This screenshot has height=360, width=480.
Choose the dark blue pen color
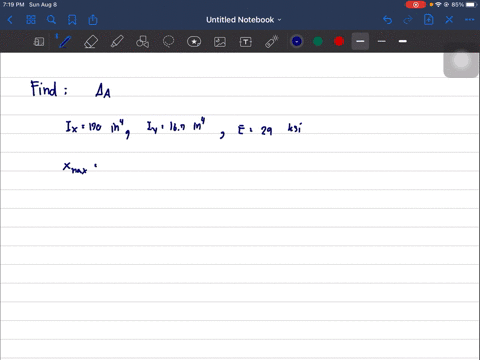click(x=297, y=41)
